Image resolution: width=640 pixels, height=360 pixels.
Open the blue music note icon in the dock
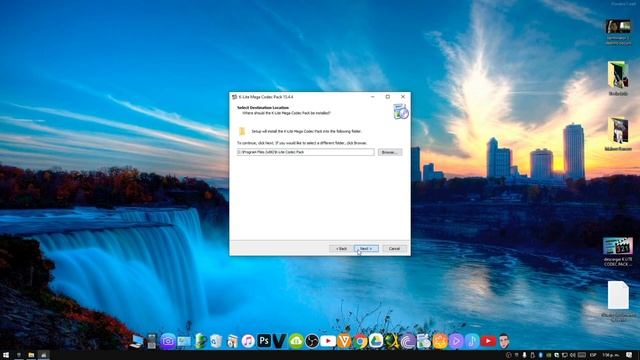(472, 341)
